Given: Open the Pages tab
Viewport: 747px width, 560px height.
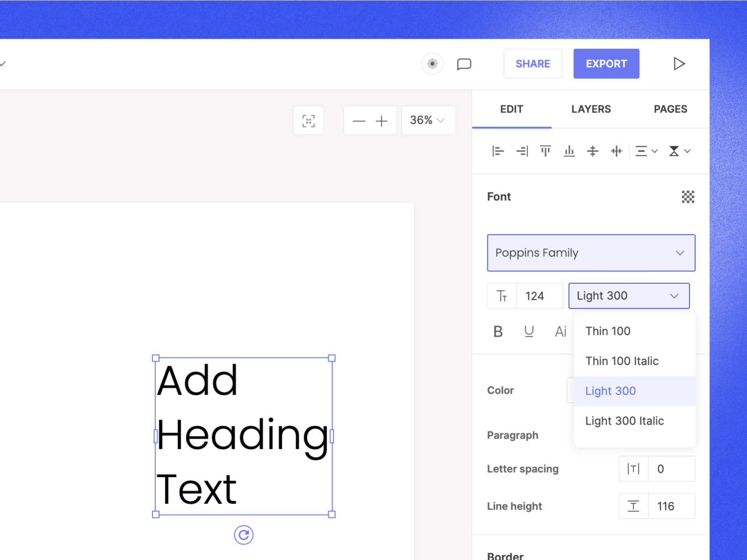Looking at the screenshot, I should point(670,109).
